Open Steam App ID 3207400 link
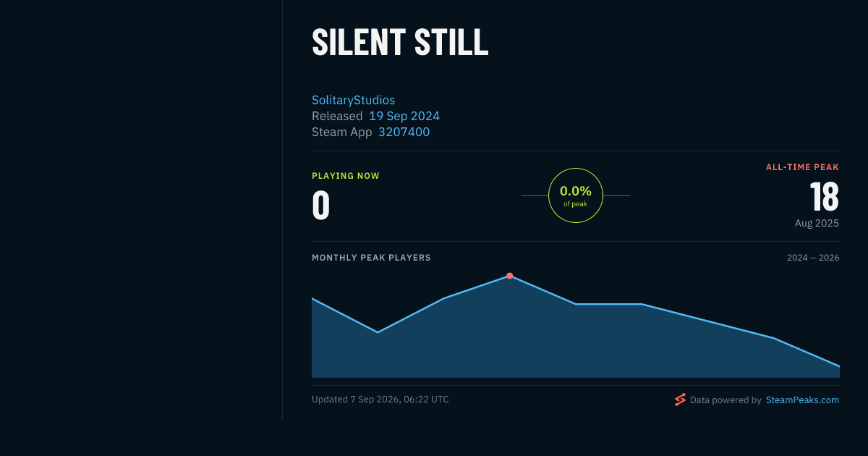 tap(404, 132)
